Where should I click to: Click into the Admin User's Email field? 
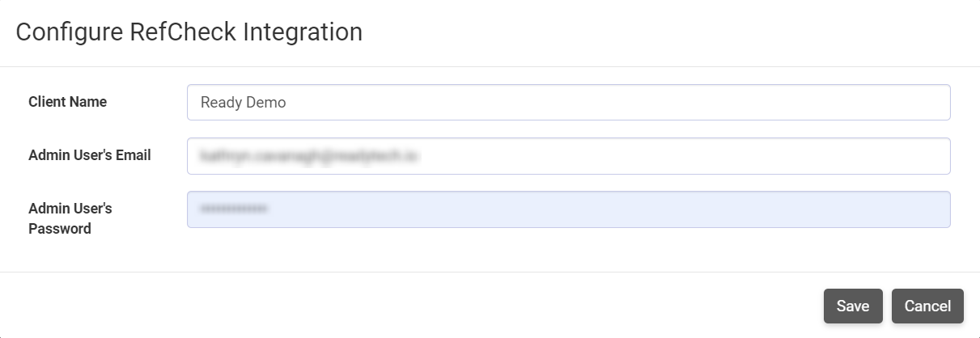[568, 156]
